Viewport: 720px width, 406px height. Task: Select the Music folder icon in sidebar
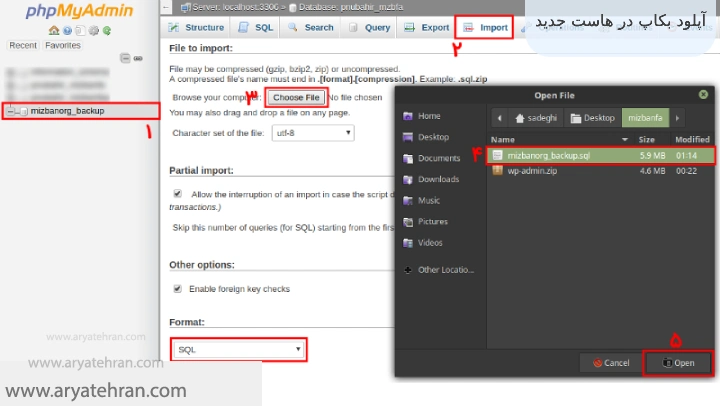(407, 200)
